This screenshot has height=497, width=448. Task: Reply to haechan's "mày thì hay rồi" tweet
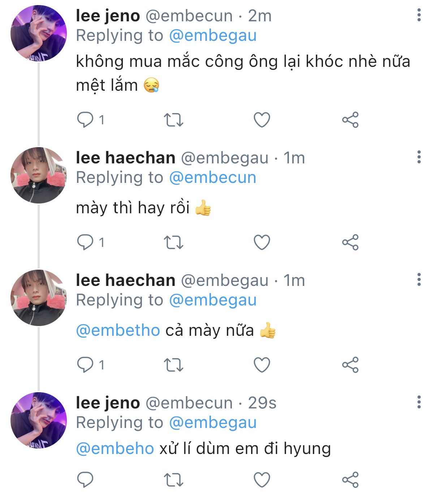(x=86, y=243)
